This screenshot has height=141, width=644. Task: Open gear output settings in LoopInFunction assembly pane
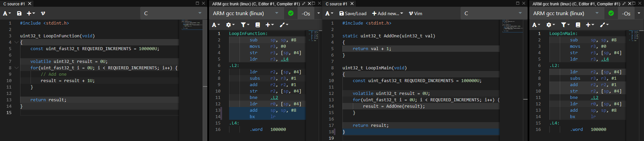point(230,25)
